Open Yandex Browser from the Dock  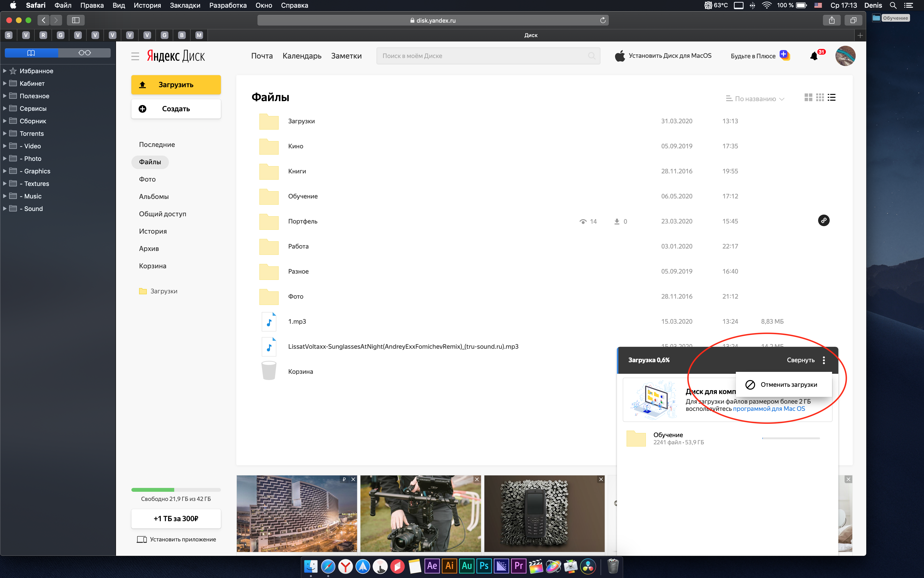(x=346, y=566)
